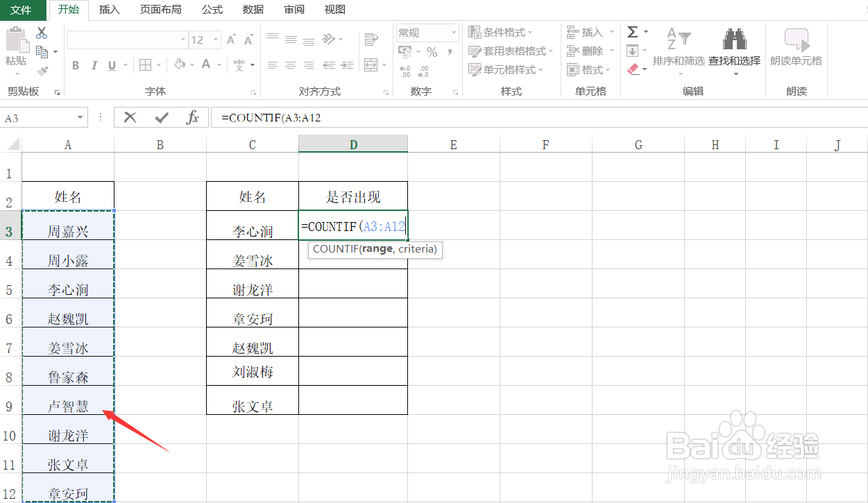Open the 常规 number format dropdown
Image resolution: width=868 pixels, height=503 pixels.
click(454, 32)
